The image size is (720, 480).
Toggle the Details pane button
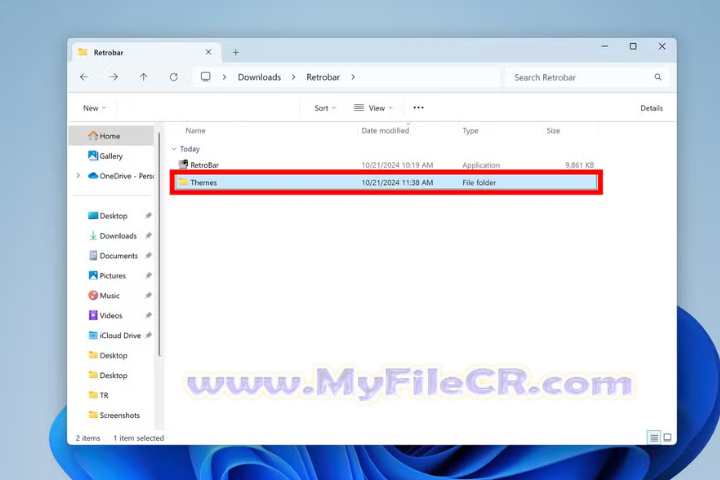pos(652,108)
